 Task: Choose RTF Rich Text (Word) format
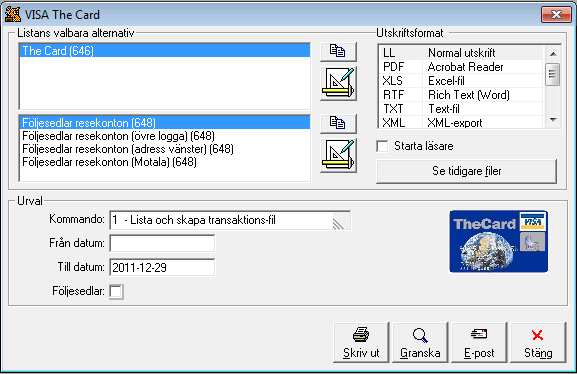tap(461, 95)
